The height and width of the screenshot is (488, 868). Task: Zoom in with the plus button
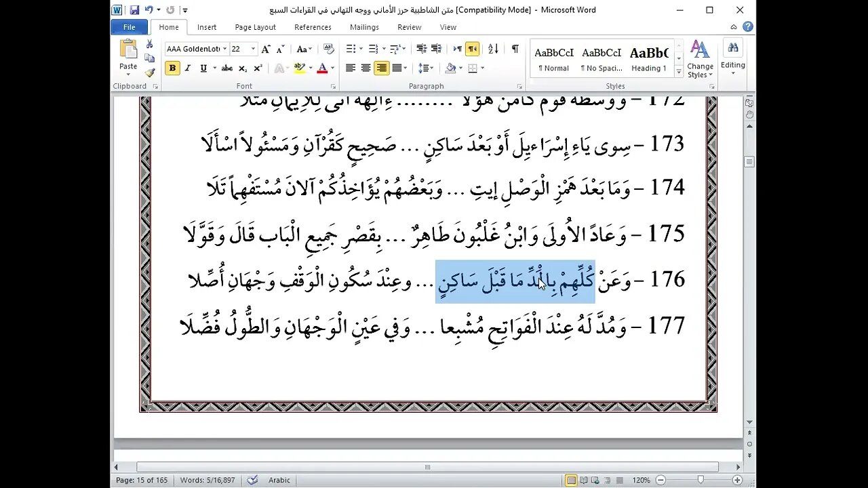pyautogui.click(x=738, y=481)
